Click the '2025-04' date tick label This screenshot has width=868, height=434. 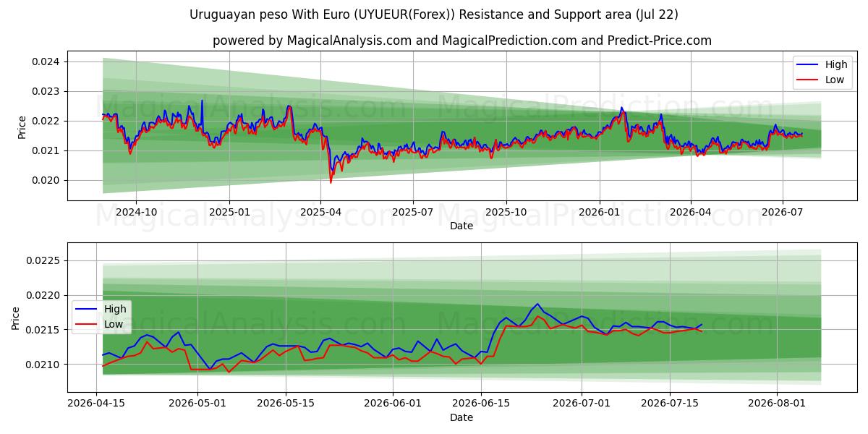(320, 212)
